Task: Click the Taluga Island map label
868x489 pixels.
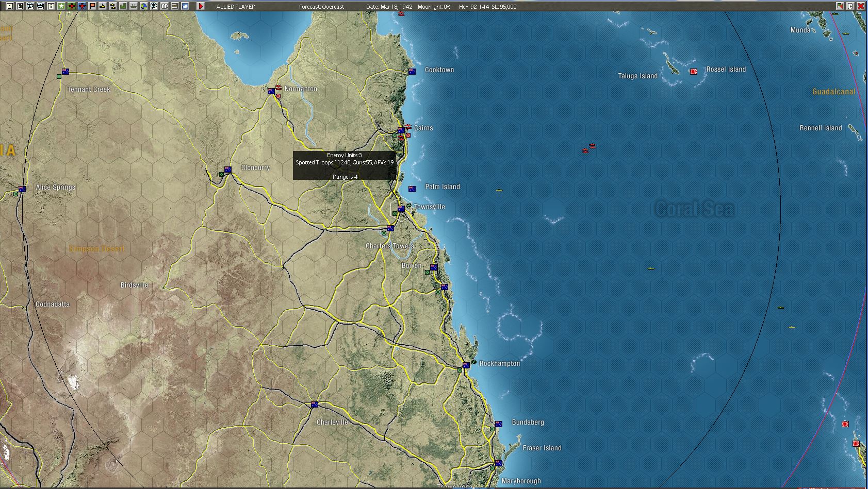Action: tap(638, 76)
